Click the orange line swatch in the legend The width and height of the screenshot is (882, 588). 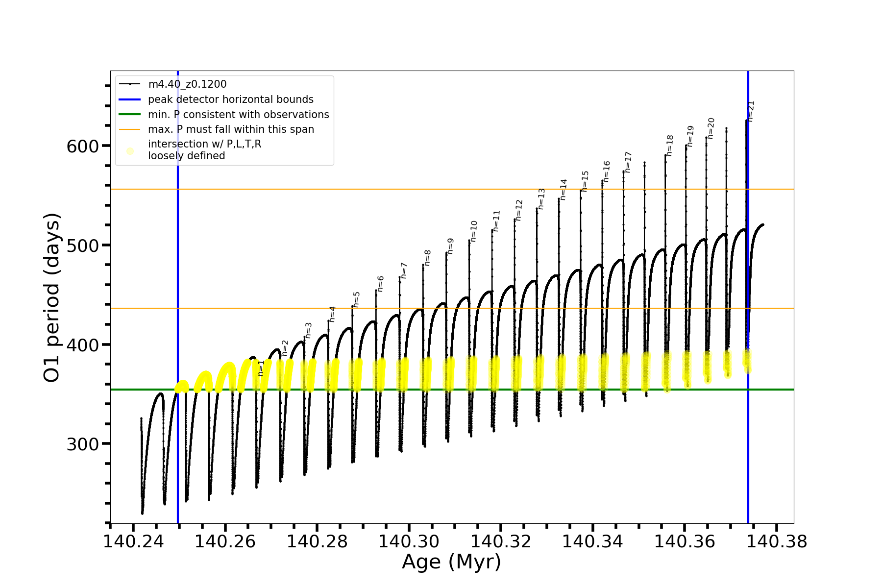pos(130,129)
